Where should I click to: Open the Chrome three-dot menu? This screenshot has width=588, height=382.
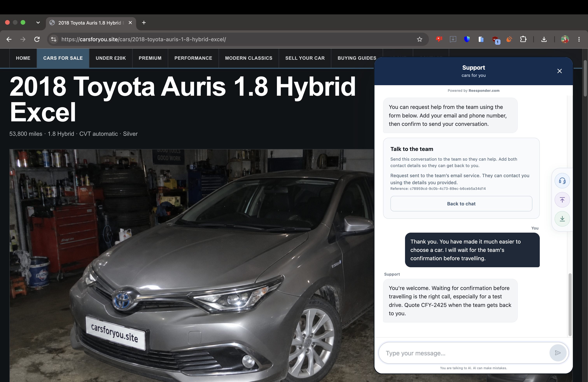[579, 39]
